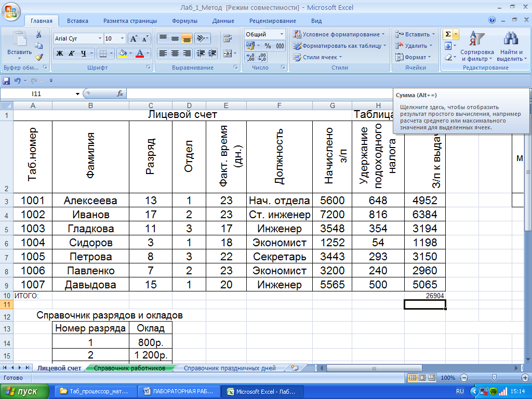Increase decimal places
The width and height of the screenshot is (532, 399).
tap(250, 57)
